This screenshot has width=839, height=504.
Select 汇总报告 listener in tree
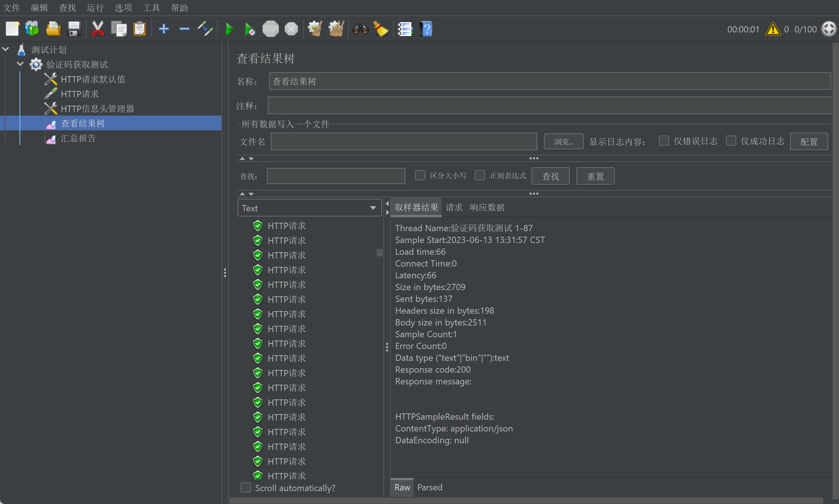[78, 138]
